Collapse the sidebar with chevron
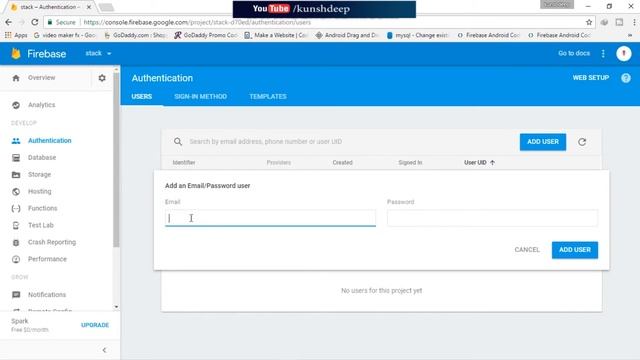Viewport: 640px width, 360px height. 104,350
